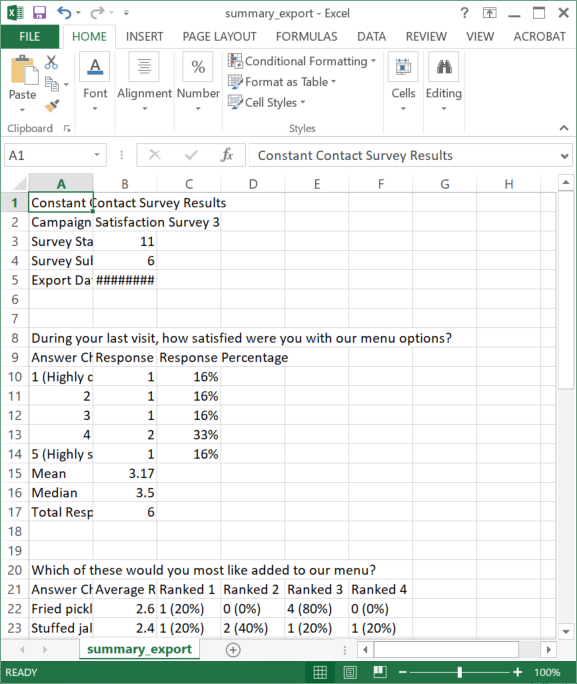This screenshot has height=684, width=577.
Task: Switch to the VIEW tab
Action: pos(480,37)
